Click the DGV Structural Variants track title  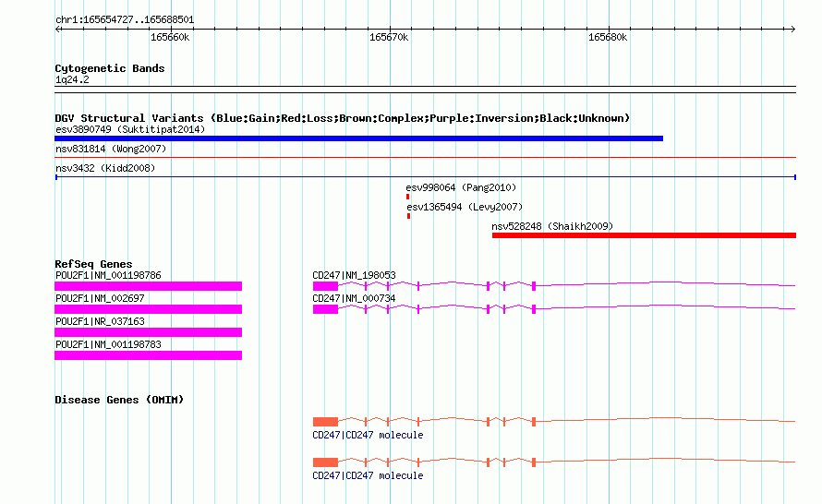342,118
